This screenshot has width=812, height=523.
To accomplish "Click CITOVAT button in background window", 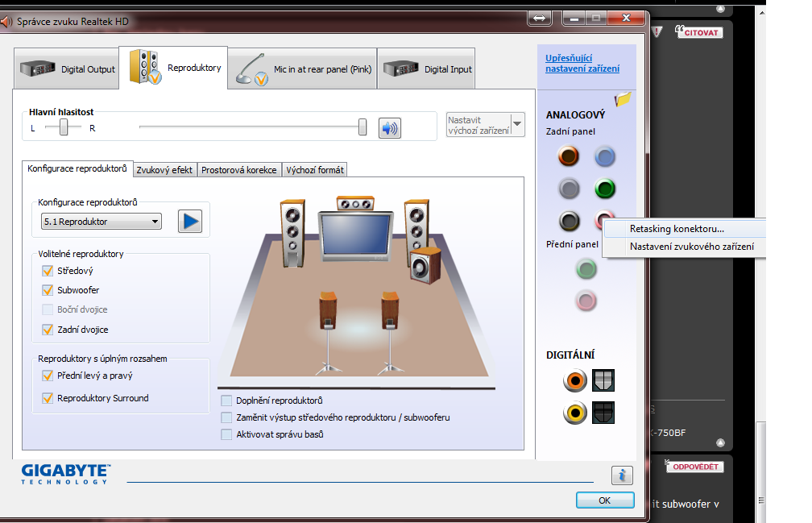I will pos(698,32).
